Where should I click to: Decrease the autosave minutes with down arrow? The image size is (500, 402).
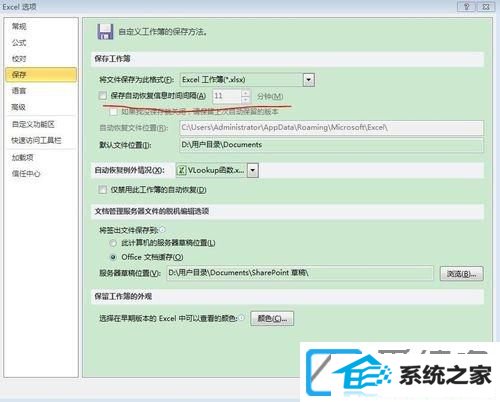pyautogui.click(x=245, y=100)
